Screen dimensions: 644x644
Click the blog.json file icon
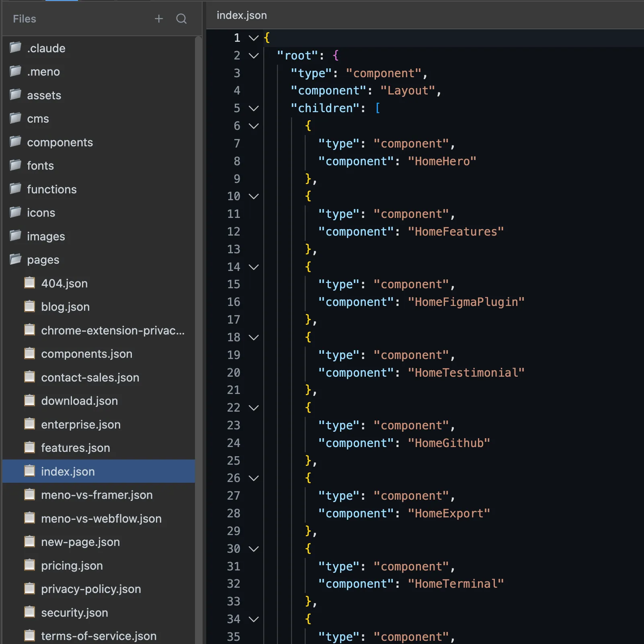(29, 307)
